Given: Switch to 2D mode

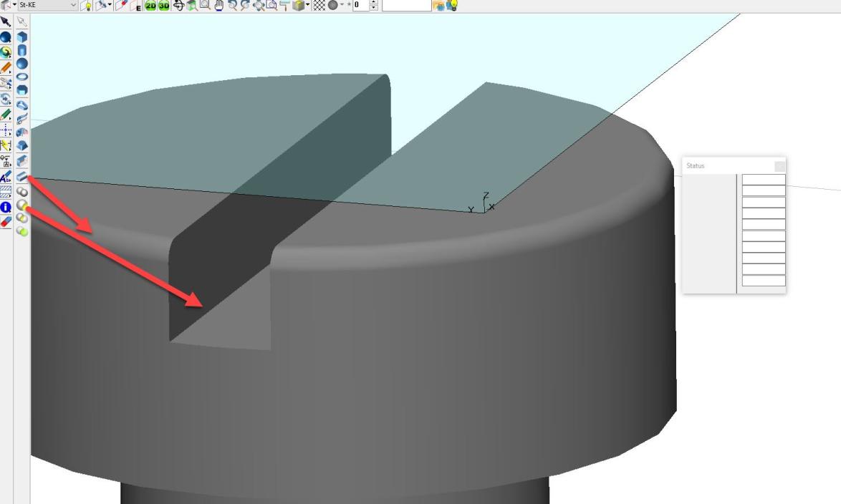Looking at the screenshot, I should 150,6.
